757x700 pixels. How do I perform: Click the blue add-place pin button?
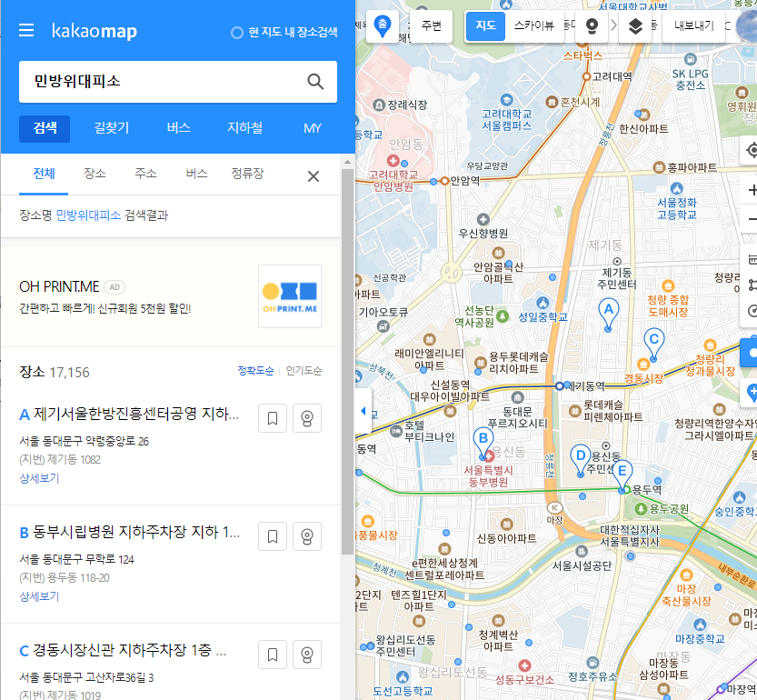752,392
